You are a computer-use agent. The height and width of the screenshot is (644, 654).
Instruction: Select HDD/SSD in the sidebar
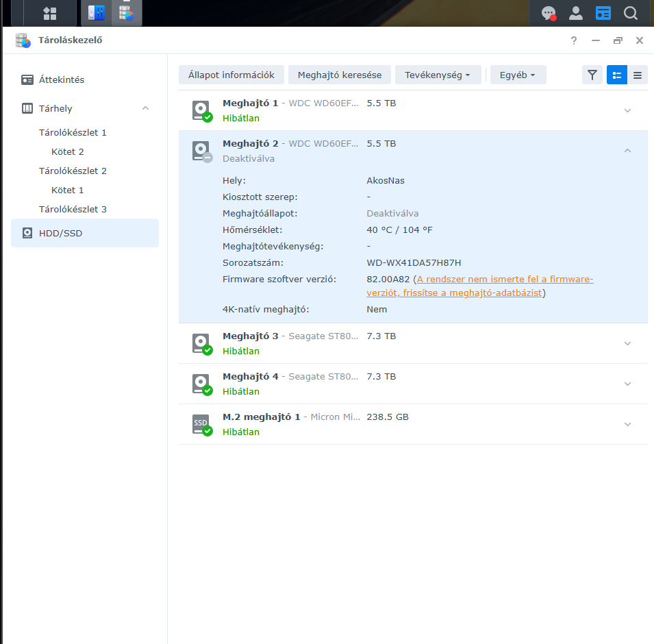[60, 233]
